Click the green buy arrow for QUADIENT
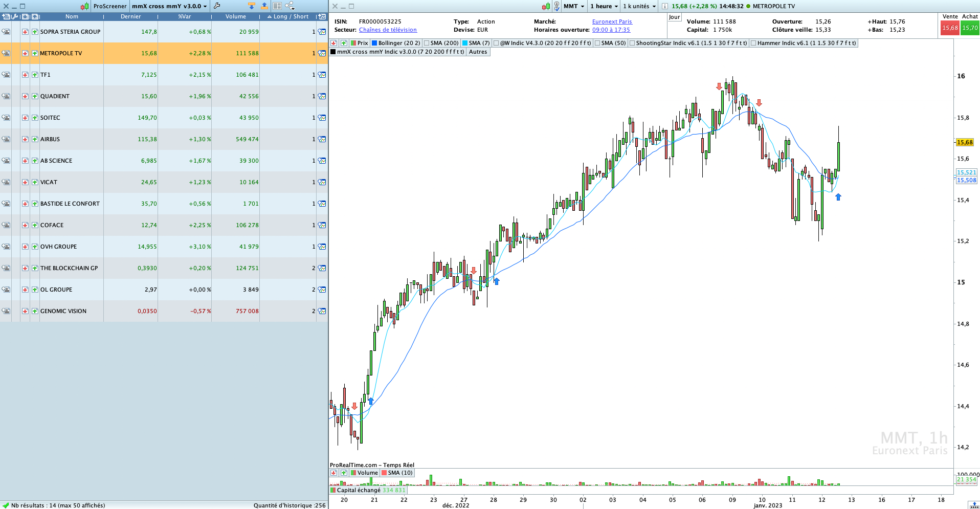Image resolution: width=980 pixels, height=509 pixels. 35,96
